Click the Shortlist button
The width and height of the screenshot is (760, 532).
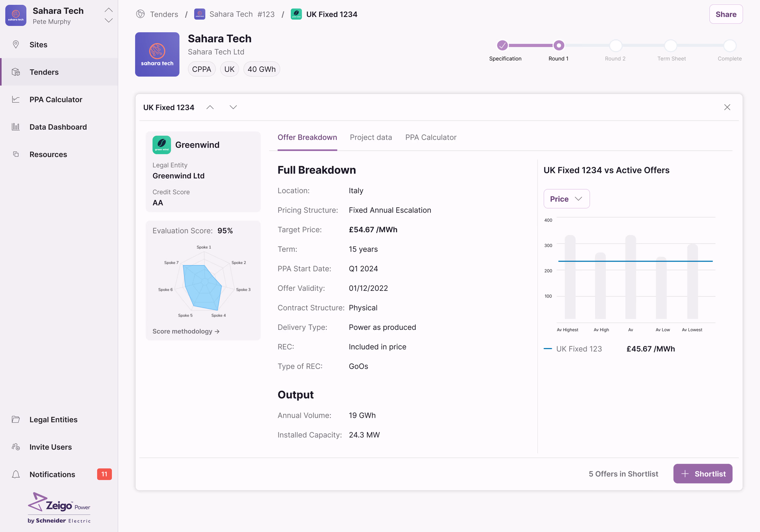coord(703,474)
